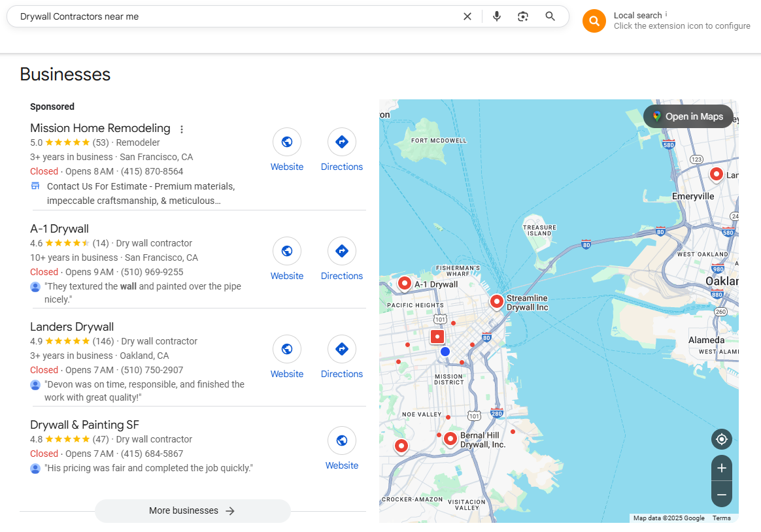761x532 pixels.
Task: Open more options for Mission Home Remodeling
Action: coord(182,129)
